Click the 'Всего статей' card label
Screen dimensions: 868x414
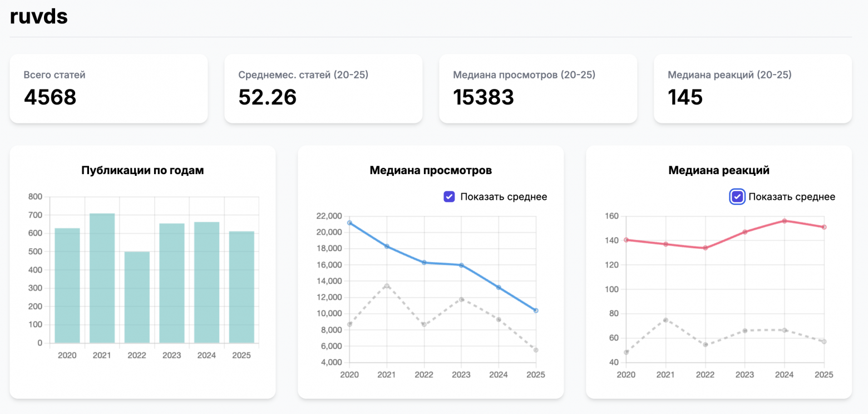click(x=55, y=75)
